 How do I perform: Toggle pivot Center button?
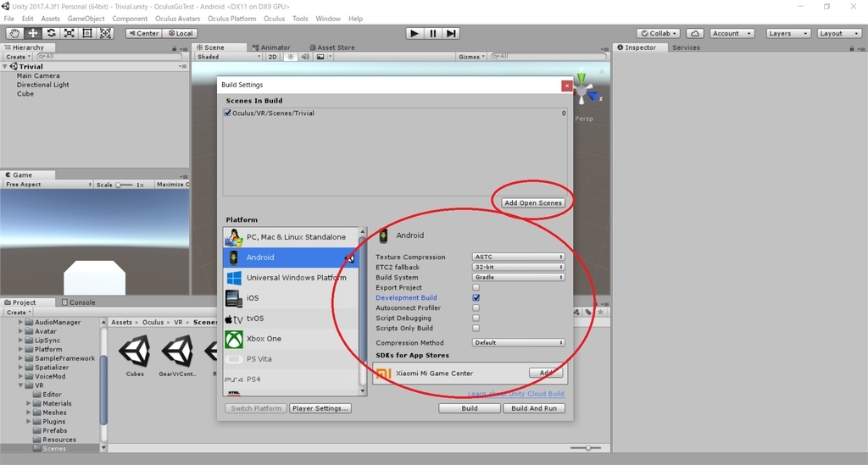(144, 33)
